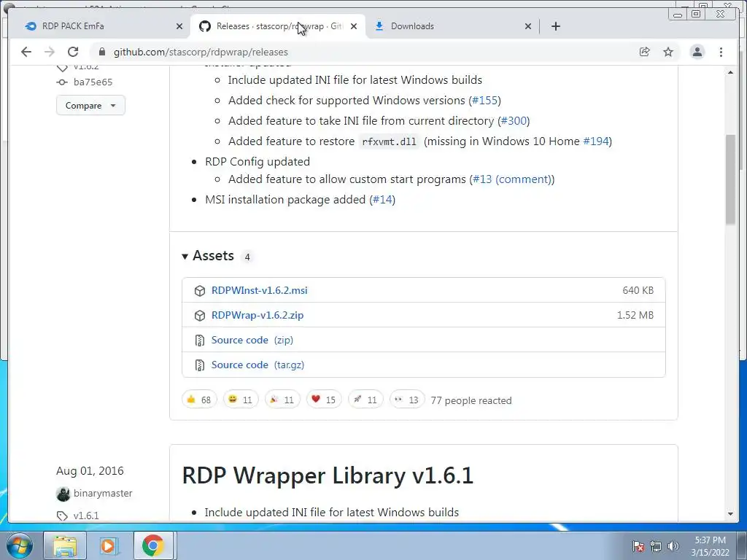Bookmark this page with the star
This screenshot has width=747, height=560.
coord(668,52)
